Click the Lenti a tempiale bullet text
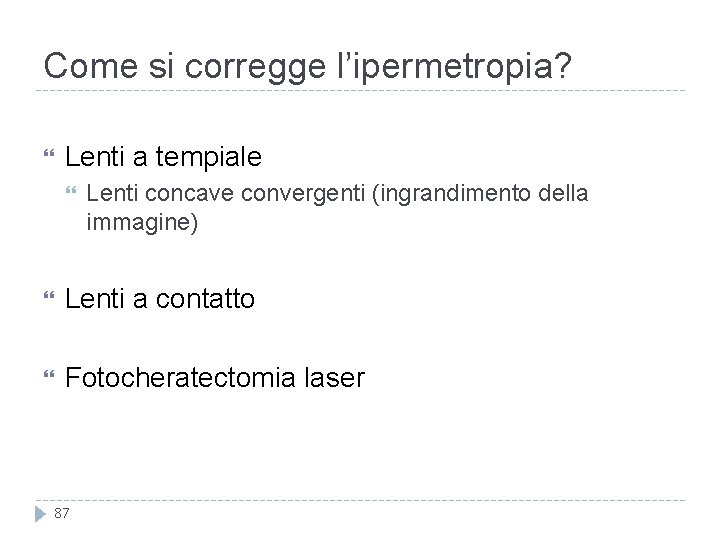The height and width of the screenshot is (540, 720). pos(162,156)
